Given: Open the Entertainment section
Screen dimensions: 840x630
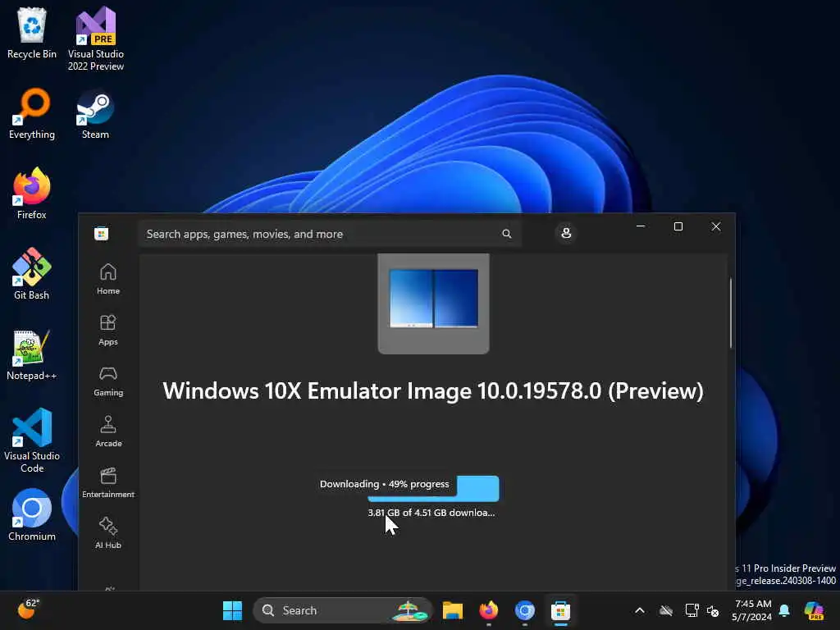Looking at the screenshot, I should click(x=108, y=482).
